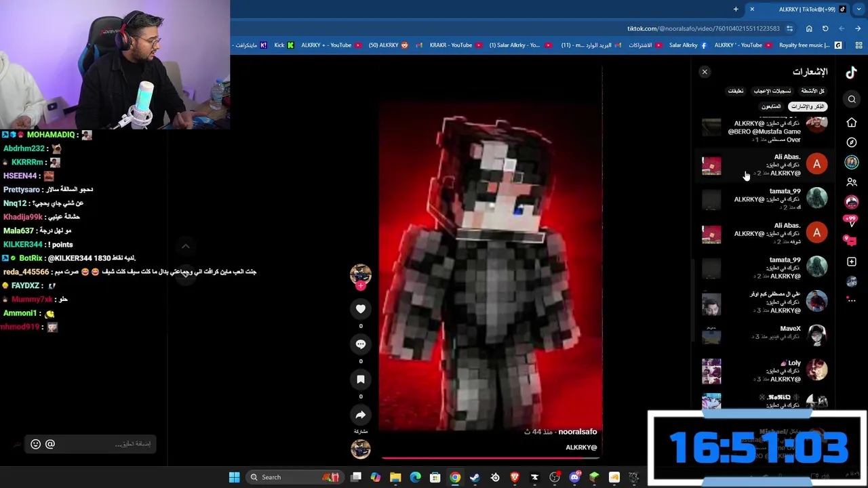Click the nooralsafo username on the video

(577, 432)
